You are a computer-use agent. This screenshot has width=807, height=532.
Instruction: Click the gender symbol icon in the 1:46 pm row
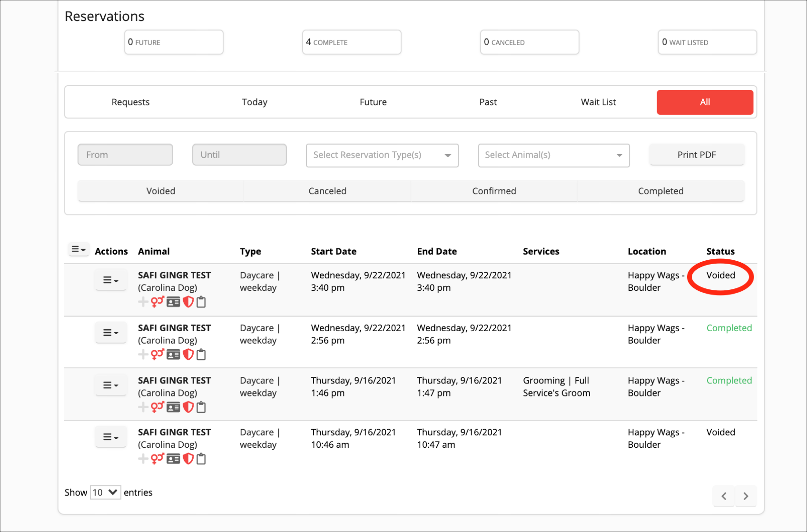coord(157,407)
